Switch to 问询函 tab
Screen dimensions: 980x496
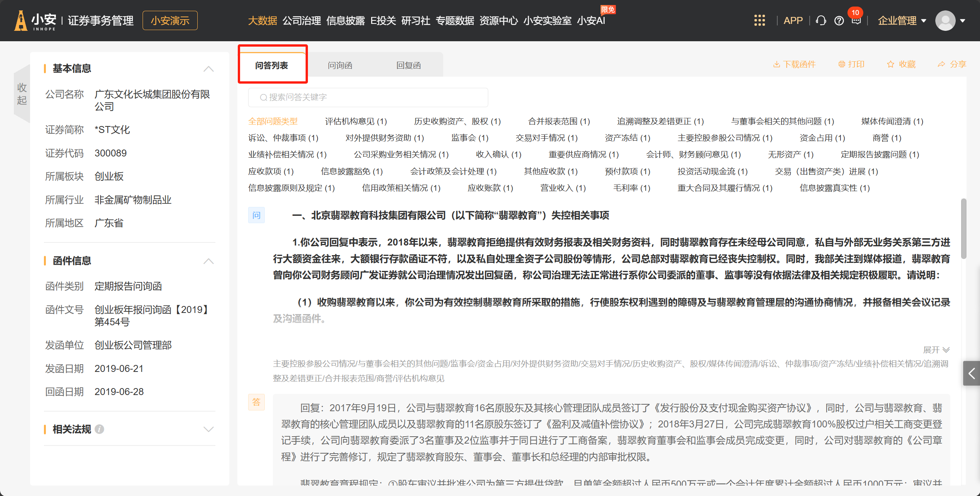pyautogui.click(x=340, y=65)
